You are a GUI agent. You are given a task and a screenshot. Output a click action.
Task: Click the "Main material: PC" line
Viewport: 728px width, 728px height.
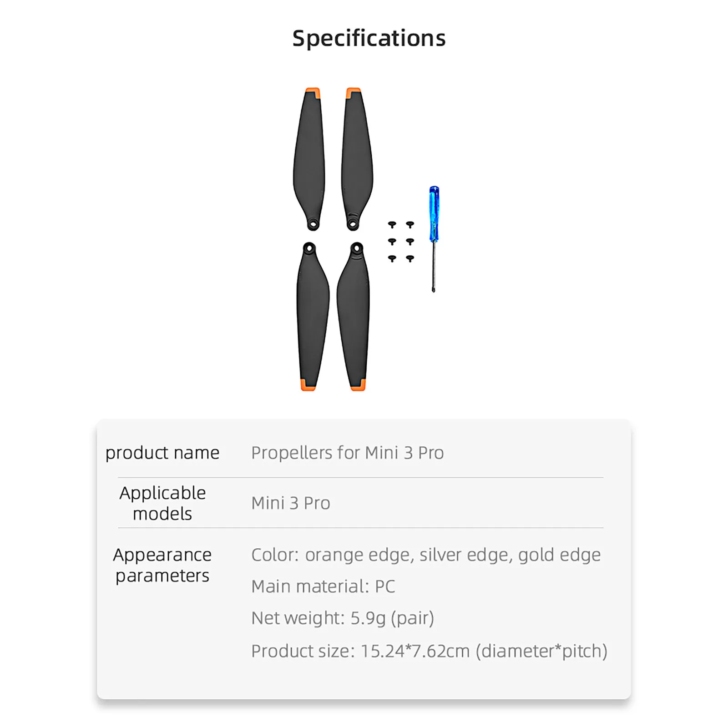click(x=323, y=586)
